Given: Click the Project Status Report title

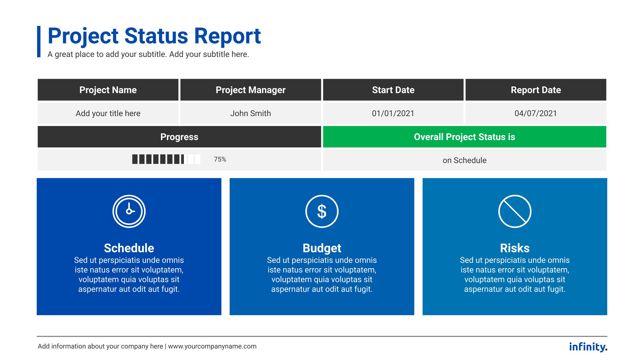Looking at the screenshot, I should tap(154, 36).
